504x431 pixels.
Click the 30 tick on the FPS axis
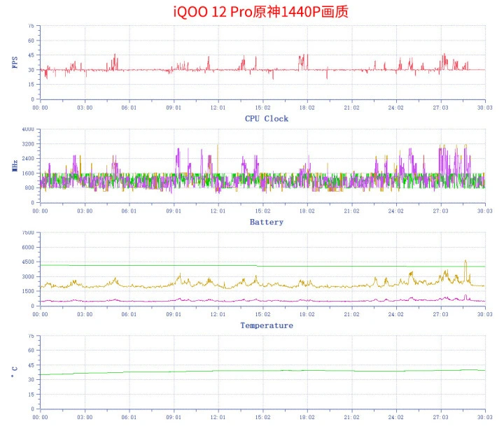pos(31,70)
